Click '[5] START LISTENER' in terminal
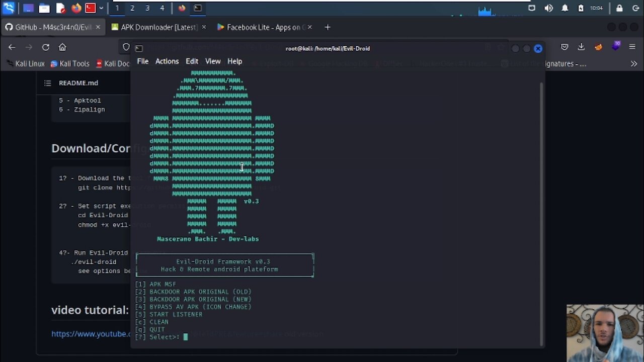This screenshot has width=644, height=362. (169, 314)
